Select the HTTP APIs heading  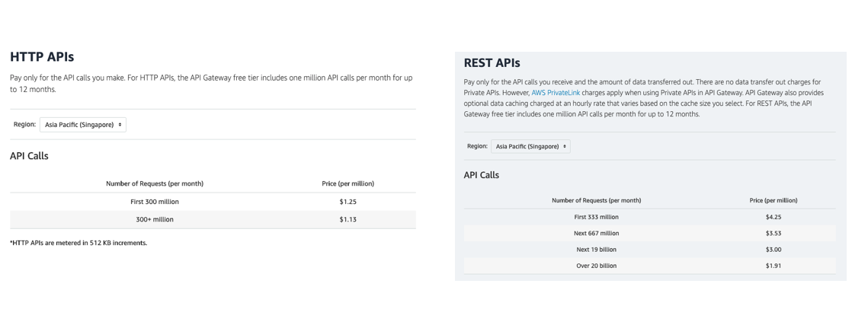tap(42, 56)
